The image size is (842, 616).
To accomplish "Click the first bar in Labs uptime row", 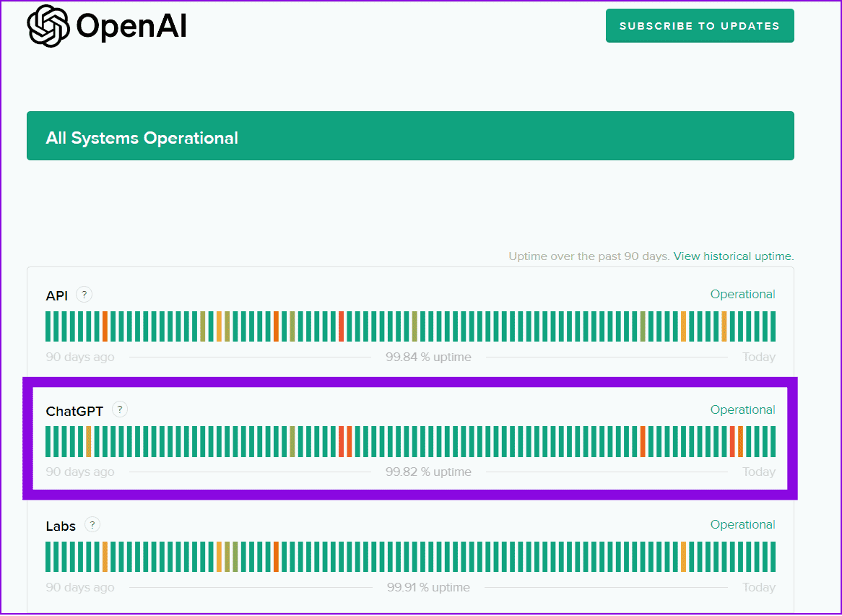I will (48, 556).
